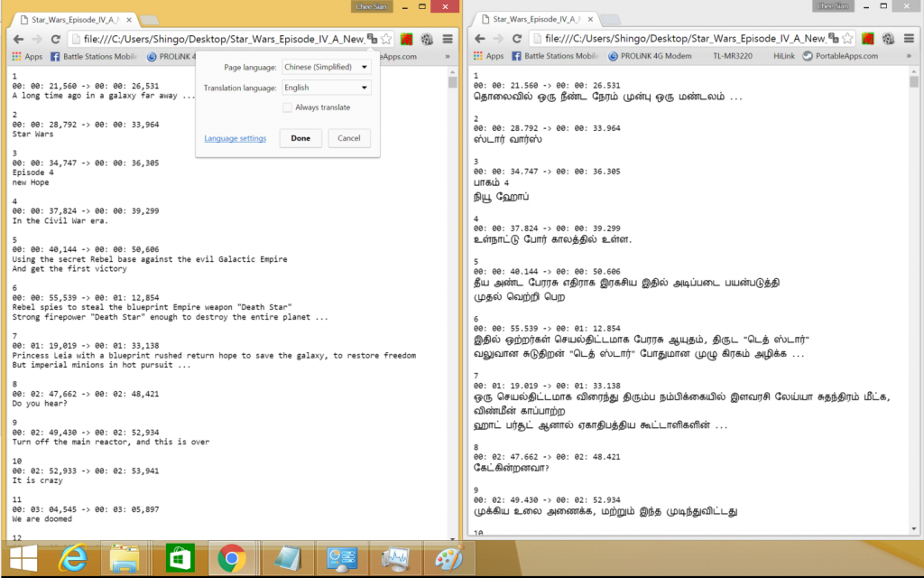The image size is (924, 578).
Task: Click red extension icon in right Chrome toolbar
Action: 867,39
